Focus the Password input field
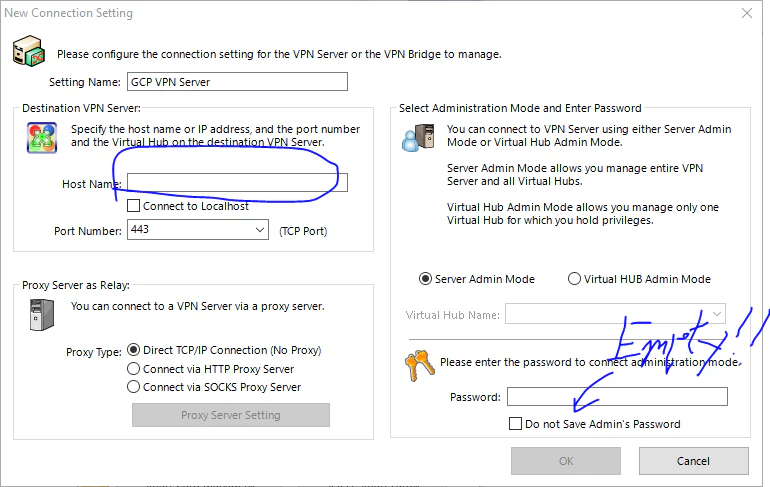The width and height of the screenshot is (770, 487). tap(617, 397)
